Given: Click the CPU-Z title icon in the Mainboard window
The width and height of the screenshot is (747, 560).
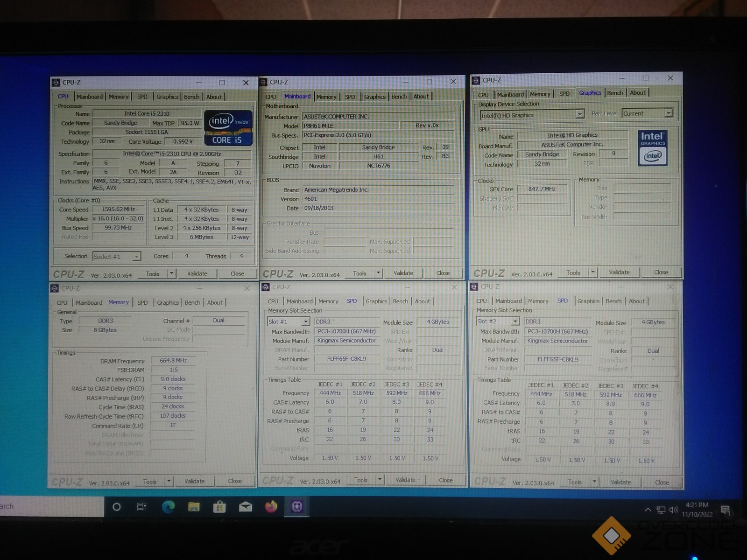Looking at the screenshot, I should (263, 82).
